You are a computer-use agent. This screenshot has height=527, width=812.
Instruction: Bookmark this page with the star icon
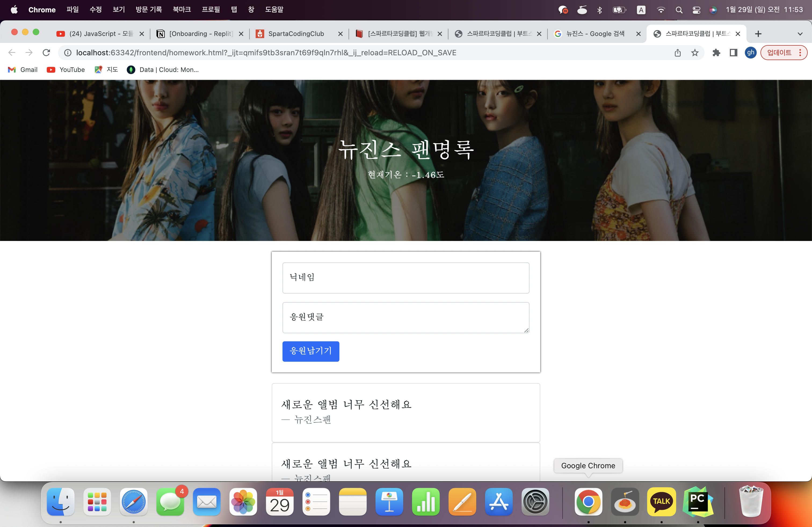pyautogui.click(x=695, y=53)
